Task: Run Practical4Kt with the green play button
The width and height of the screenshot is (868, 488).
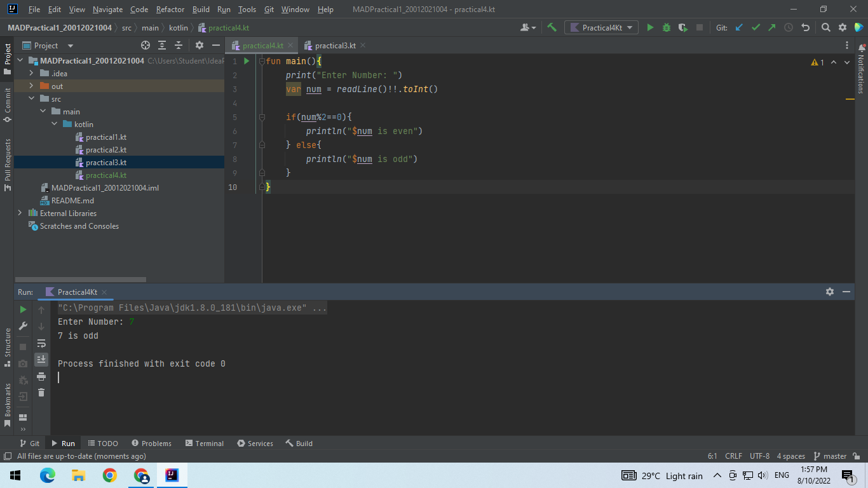Action: click(649, 27)
